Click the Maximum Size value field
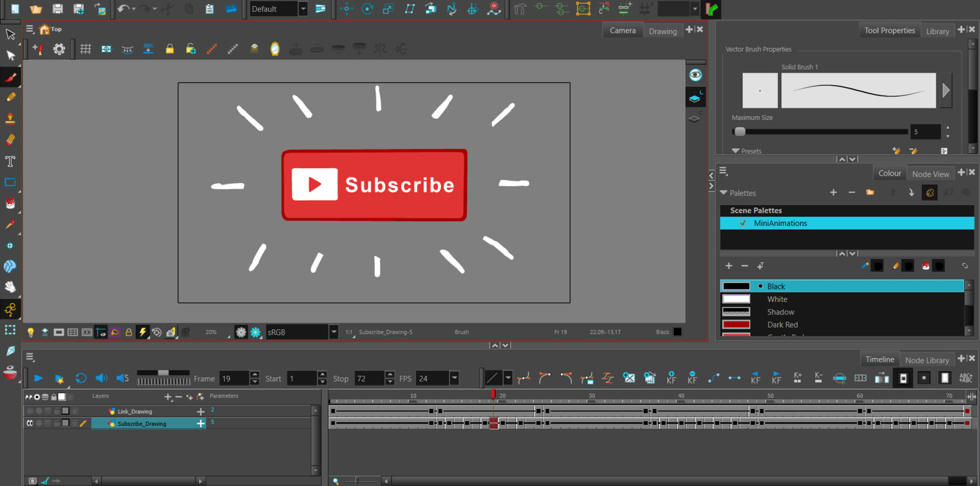This screenshot has height=486, width=980. click(925, 132)
